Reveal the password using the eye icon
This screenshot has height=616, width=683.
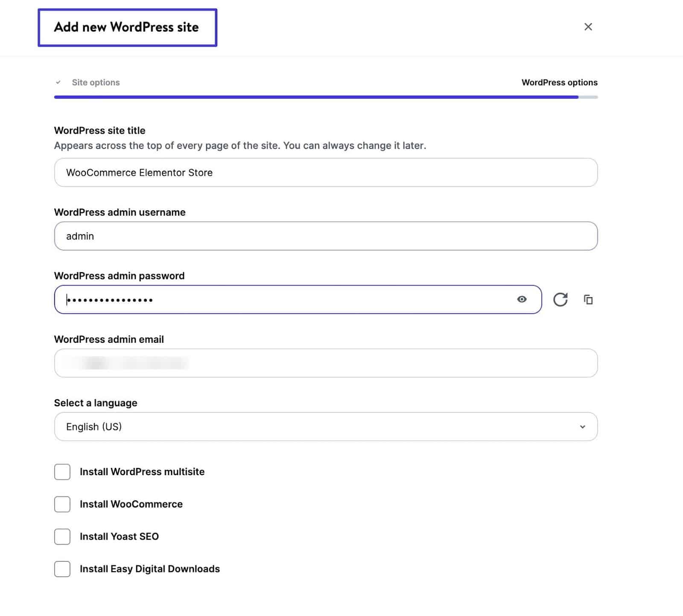coord(522,299)
